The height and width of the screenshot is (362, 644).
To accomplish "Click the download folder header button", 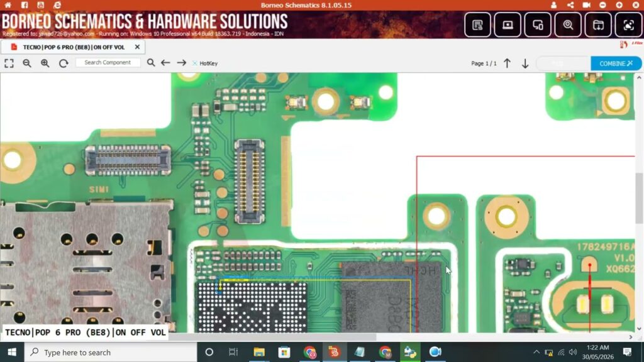I will (599, 25).
